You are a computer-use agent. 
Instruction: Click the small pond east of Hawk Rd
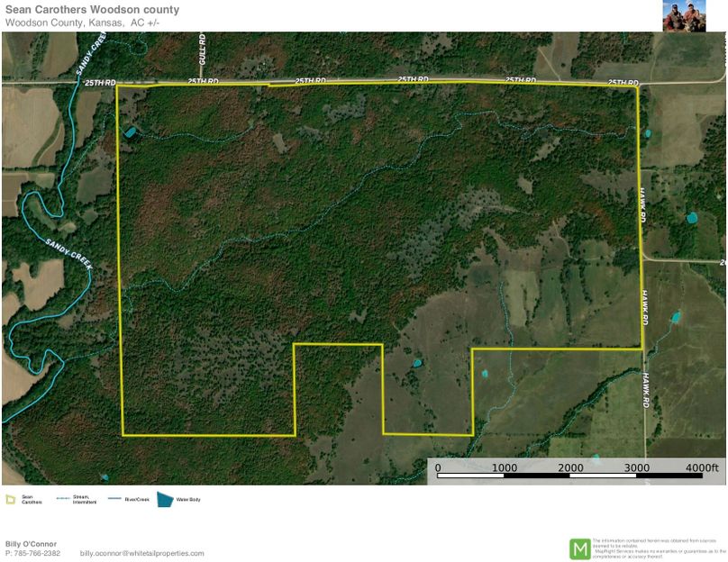[x=692, y=217]
